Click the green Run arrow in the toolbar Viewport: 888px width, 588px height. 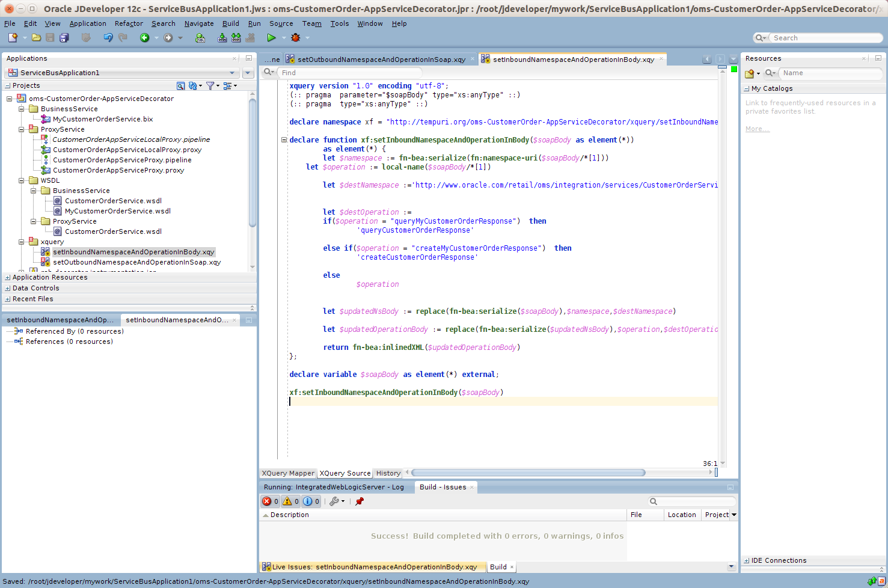271,38
